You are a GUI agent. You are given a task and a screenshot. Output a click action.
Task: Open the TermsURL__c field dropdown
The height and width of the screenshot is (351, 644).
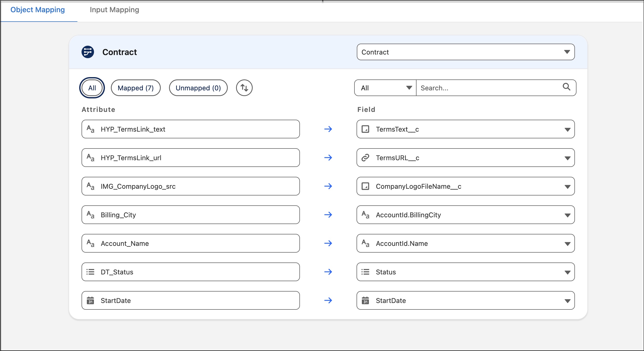tap(466, 158)
